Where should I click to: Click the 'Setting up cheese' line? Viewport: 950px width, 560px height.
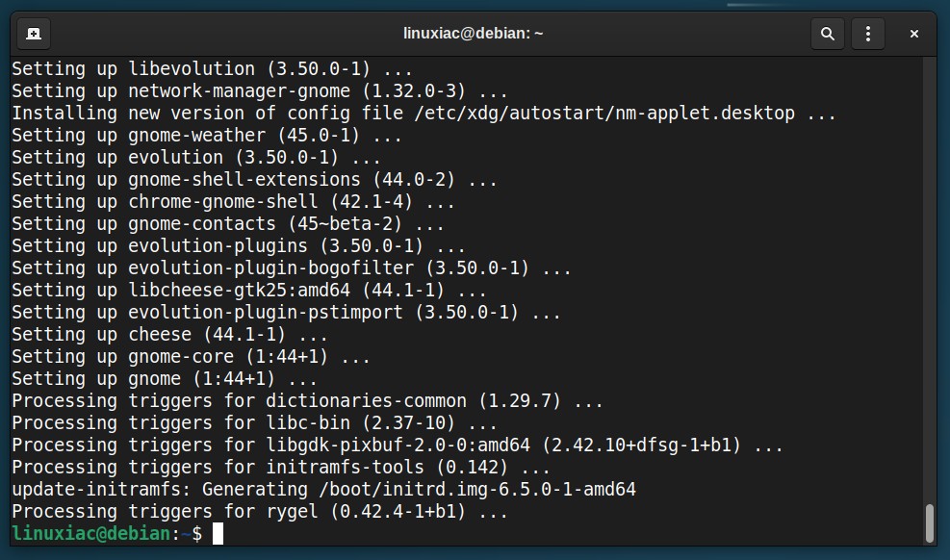pos(169,334)
